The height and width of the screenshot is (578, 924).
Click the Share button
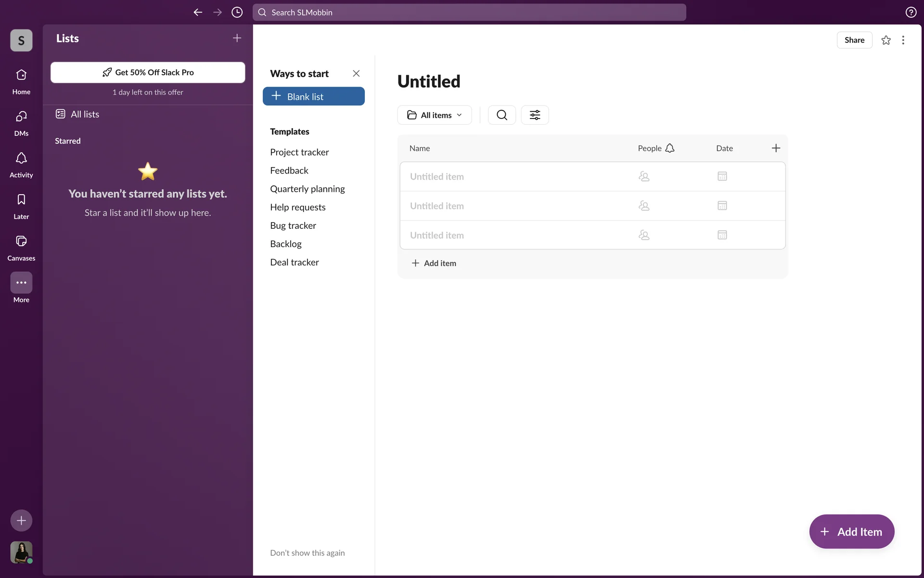pos(854,40)
